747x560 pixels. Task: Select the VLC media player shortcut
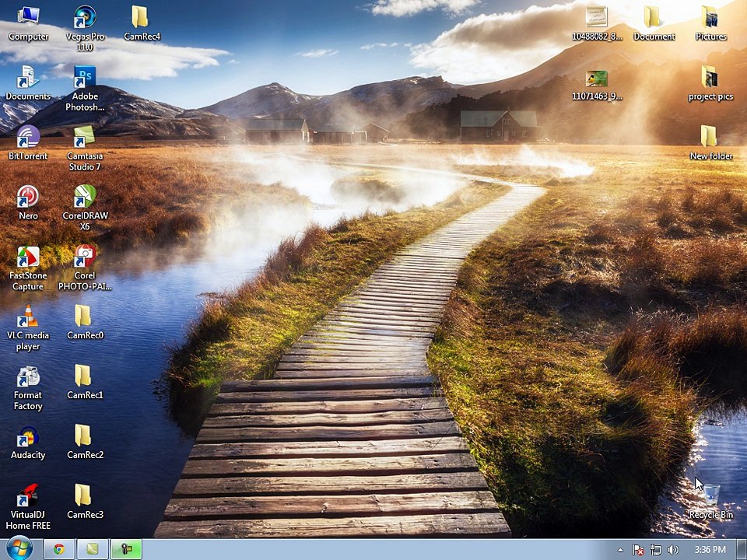click(x=28, y=328)
